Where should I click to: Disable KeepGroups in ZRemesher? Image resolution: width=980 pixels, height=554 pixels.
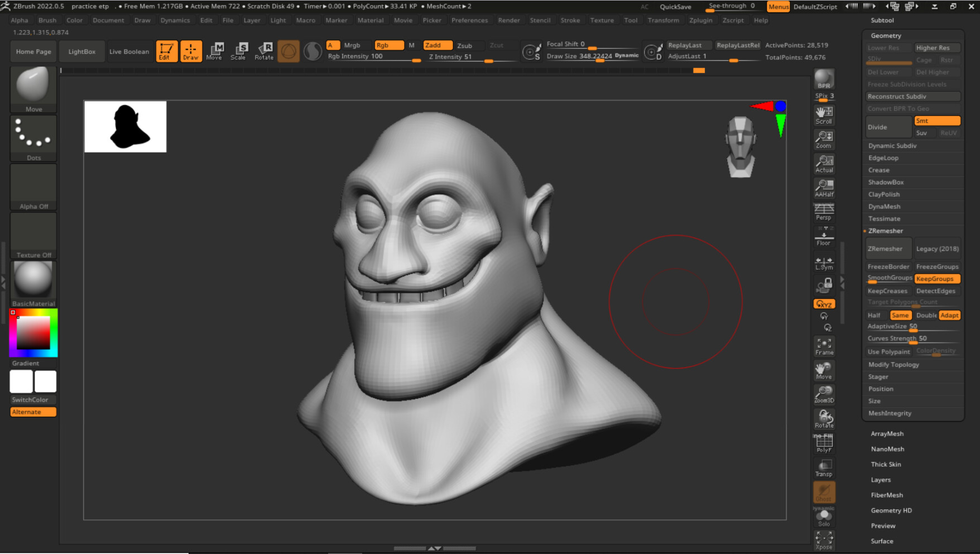[x=937, y=278]
